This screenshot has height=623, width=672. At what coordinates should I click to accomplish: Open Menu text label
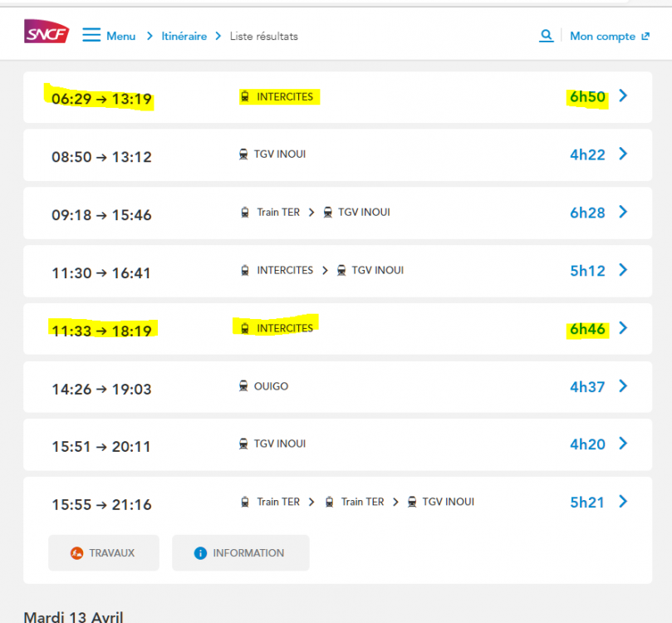tap(121, 37)
